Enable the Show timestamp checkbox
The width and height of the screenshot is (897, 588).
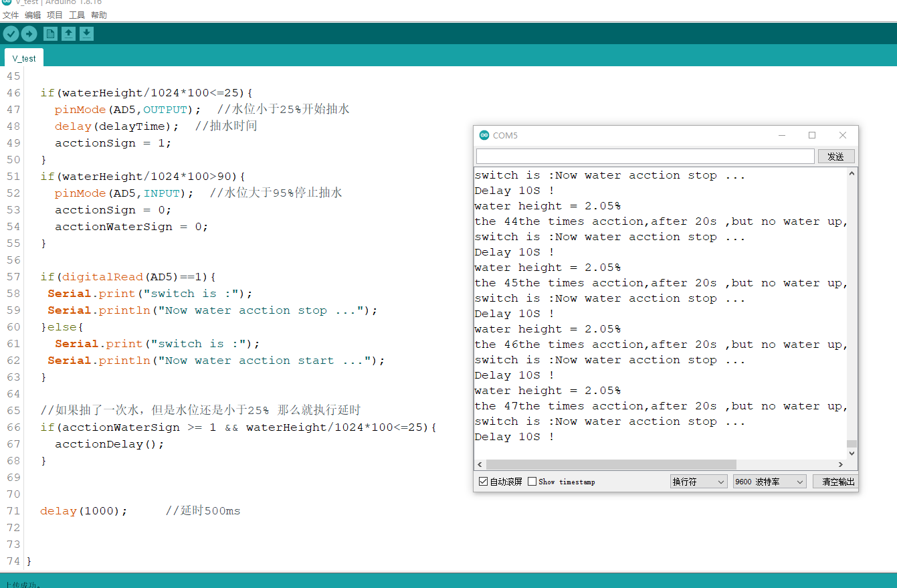(532, 482)
